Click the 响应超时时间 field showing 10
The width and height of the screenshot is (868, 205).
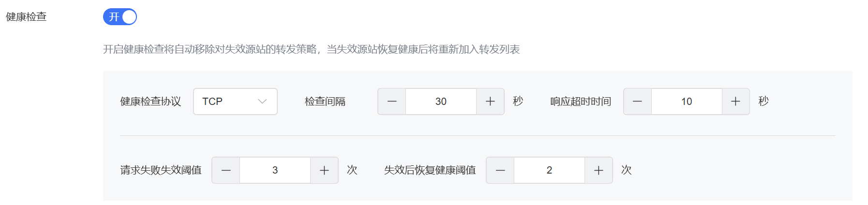[687, 102]
